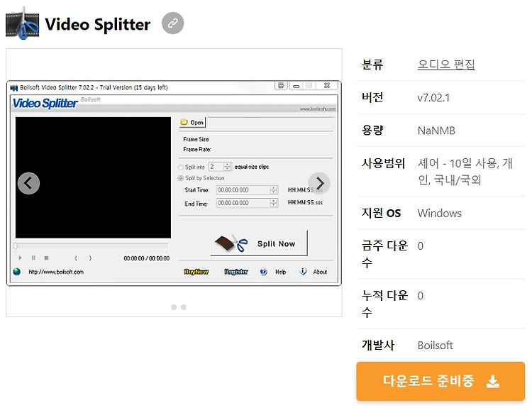The width and height of the screenshot is (532, 408).
Task: Click Open folder button in screenshot
Action: (x=192, y=122)
